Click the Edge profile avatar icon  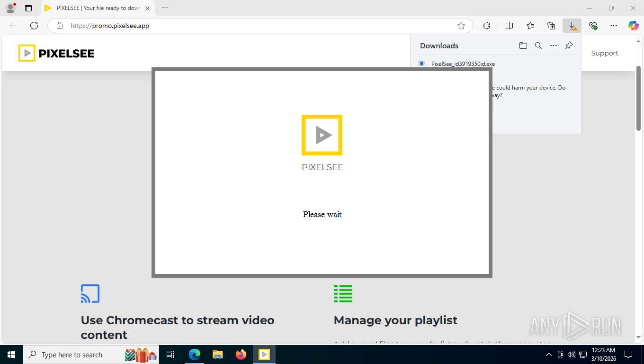pyautogui.click(x=10, y=8)
